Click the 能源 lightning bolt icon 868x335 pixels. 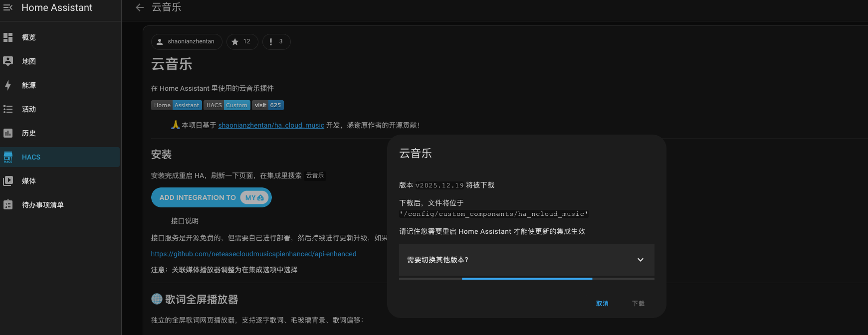pos(8,85)
